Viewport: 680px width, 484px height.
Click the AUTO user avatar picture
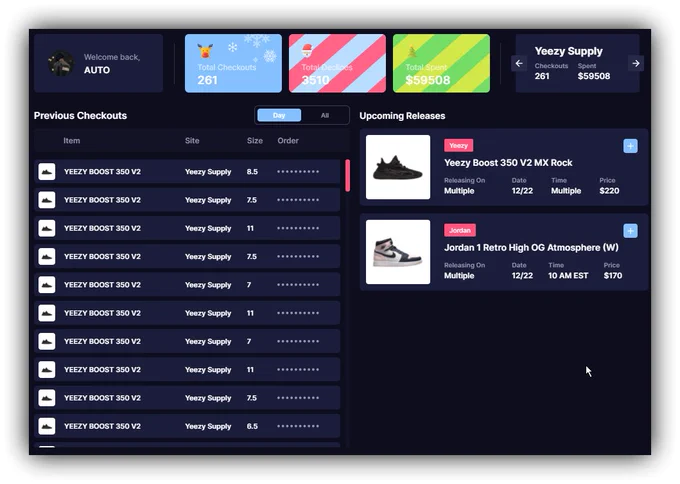(x=61, y=63)
